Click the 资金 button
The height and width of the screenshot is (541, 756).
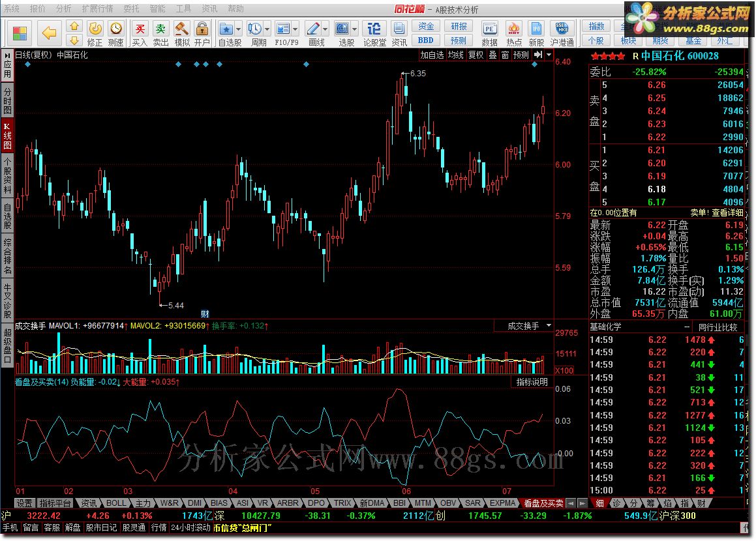click(426, 26)
